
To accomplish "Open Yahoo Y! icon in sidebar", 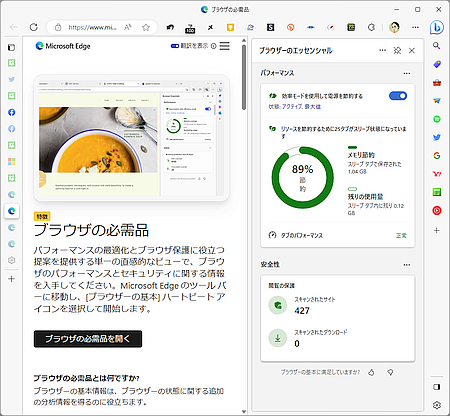I will point(437,174).
